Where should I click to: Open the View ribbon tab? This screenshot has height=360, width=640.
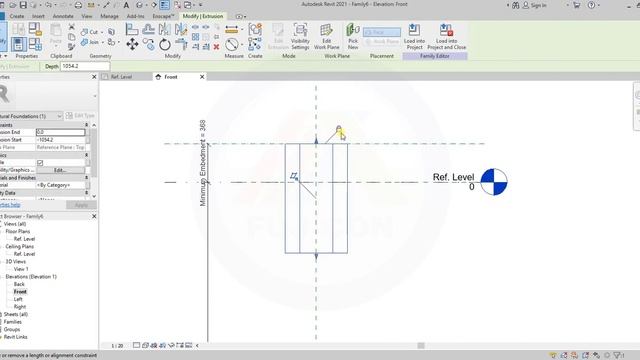[x=87, y=16]
